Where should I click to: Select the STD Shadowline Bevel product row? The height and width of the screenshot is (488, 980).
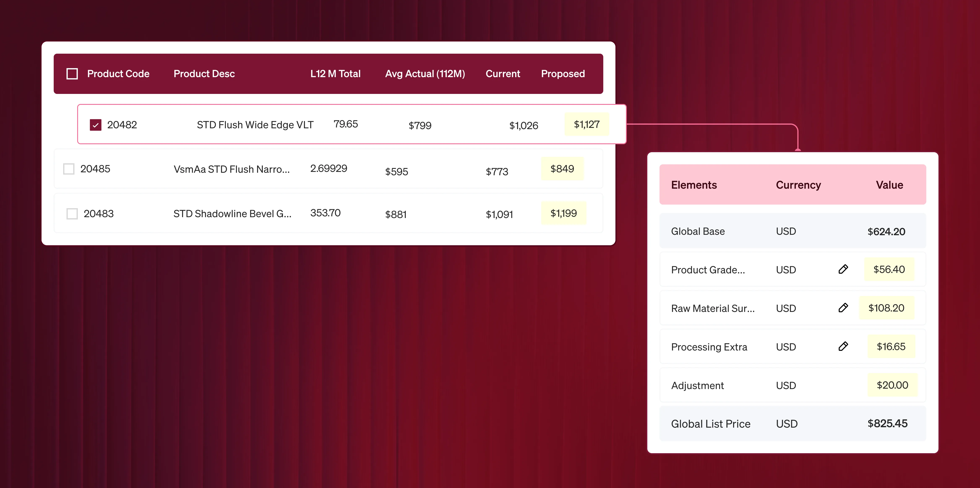coord(232,214)
